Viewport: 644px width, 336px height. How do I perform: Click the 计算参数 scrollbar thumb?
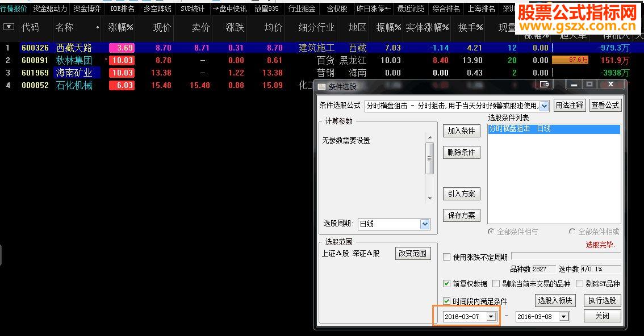[x=429, y=158]
